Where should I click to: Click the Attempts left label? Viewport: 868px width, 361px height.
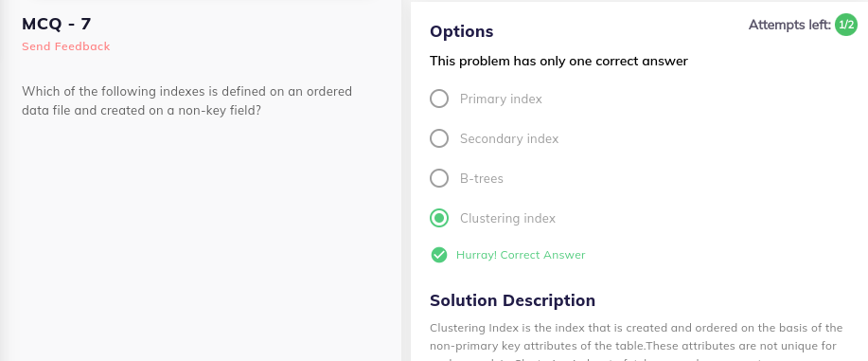pos(790,25)
